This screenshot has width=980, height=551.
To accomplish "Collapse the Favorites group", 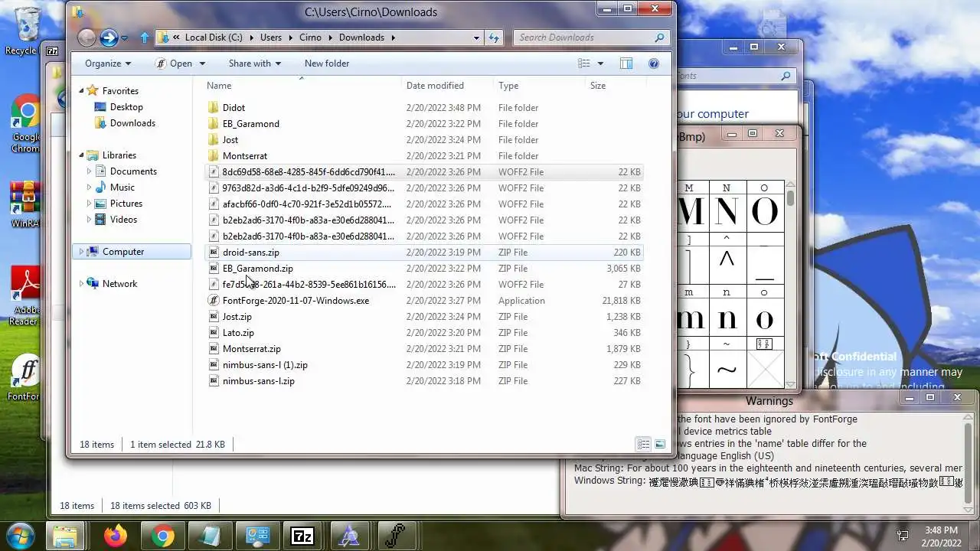I will click(81, 91).
